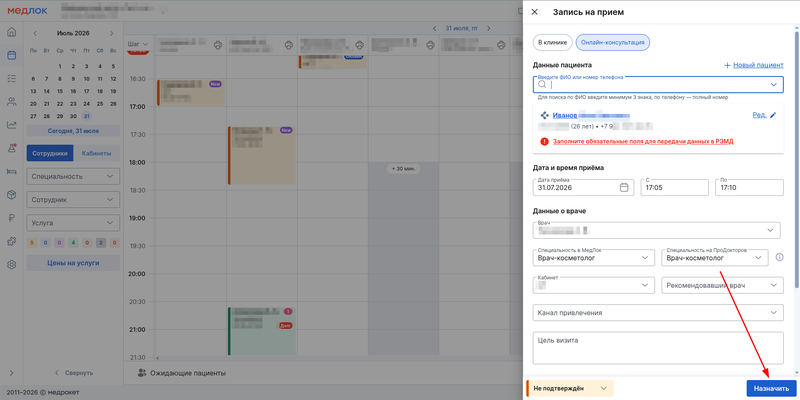This screenshot has width=800, height=400.
Task: Toggle the red status filter showing 0
Action: tap(114, 243)
